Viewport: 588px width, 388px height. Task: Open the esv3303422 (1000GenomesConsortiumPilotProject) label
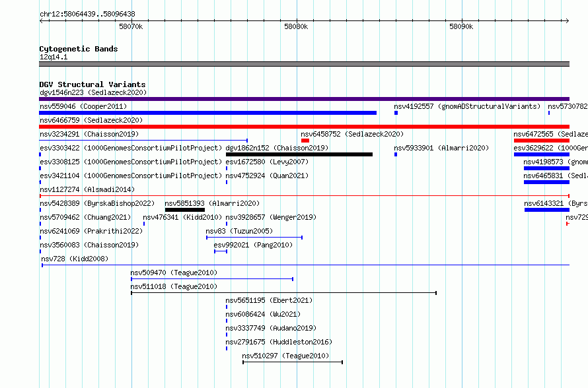131,148
